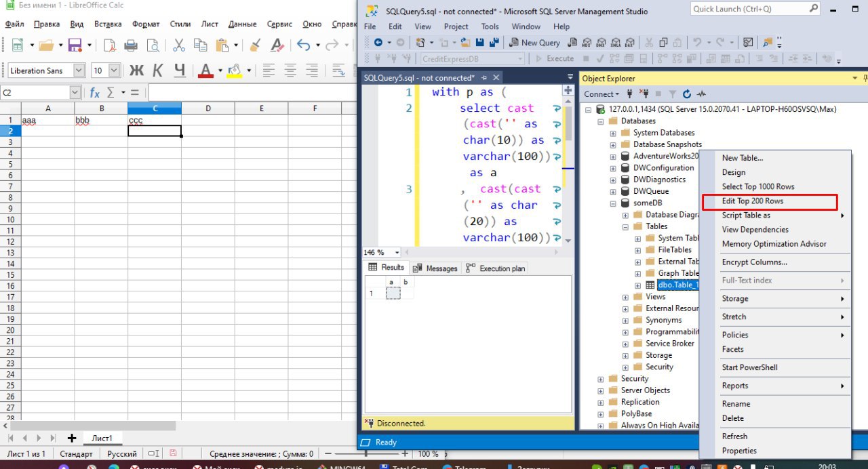Expand the DWQueue database node
Viewport: 868px width, 469px height.
[x=613, y=191]
